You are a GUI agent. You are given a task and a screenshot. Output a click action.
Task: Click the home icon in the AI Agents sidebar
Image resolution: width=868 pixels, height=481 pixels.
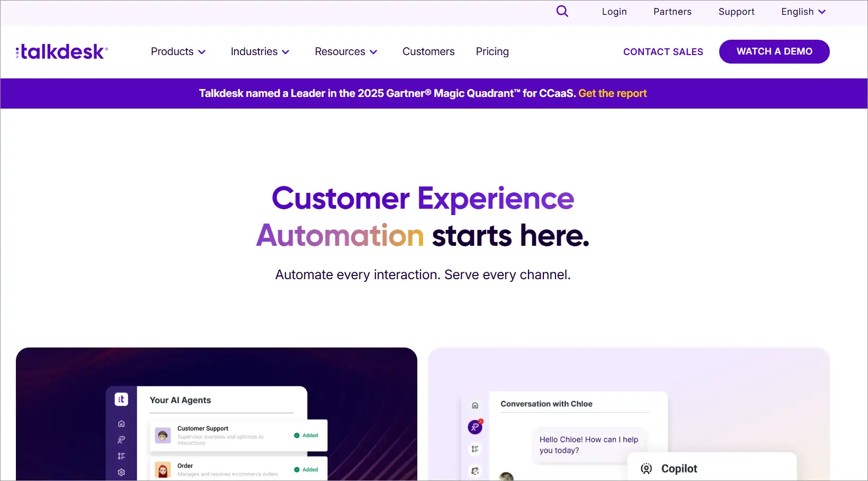(121, 424)
